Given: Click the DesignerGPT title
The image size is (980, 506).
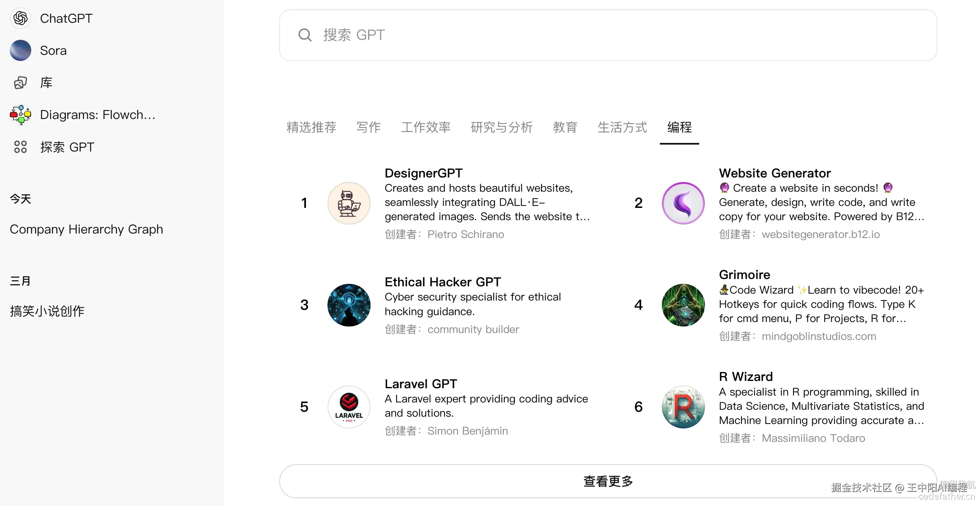Looking at the screenshot, I should (423, 173).
